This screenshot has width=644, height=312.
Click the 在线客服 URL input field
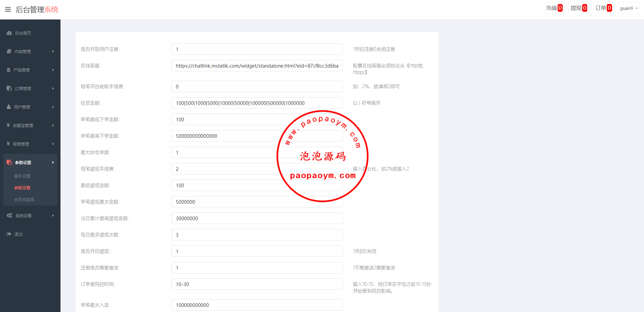click(257, 66)
